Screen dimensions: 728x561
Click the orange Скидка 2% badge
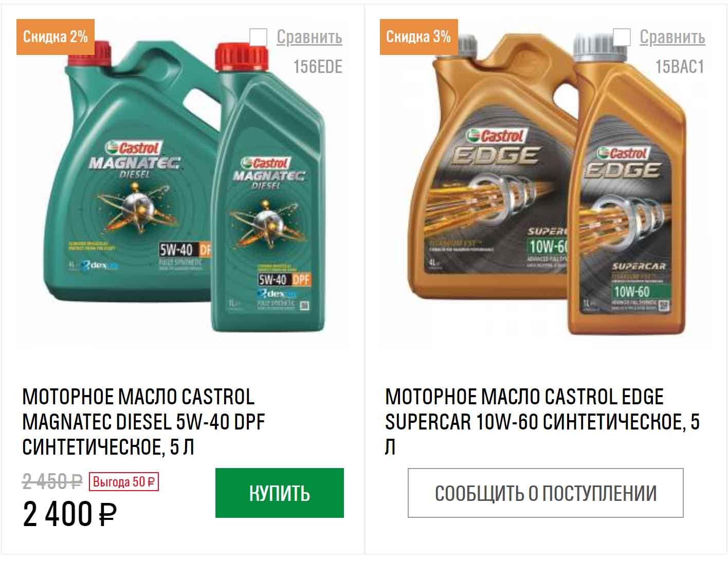(x=56, y=37)
